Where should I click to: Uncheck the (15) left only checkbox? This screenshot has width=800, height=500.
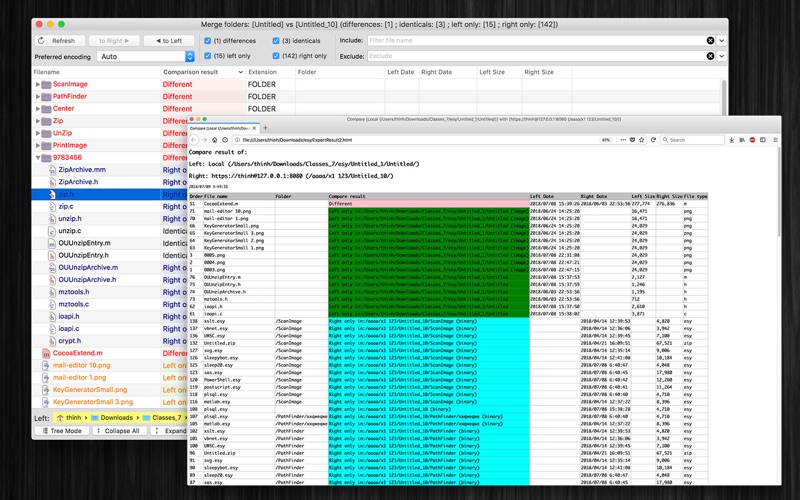tap(208, 56)
